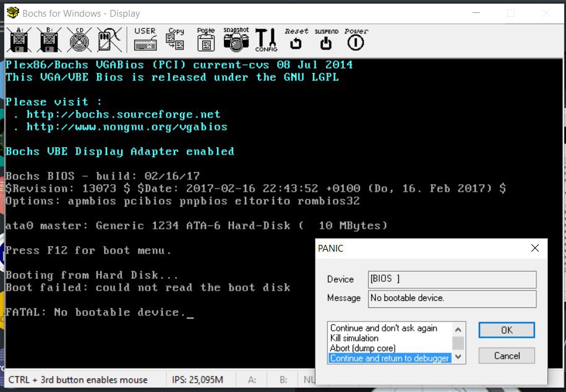Click "Plex86/Bochs VGABios (PCI)" line

(x=179, y=65)
